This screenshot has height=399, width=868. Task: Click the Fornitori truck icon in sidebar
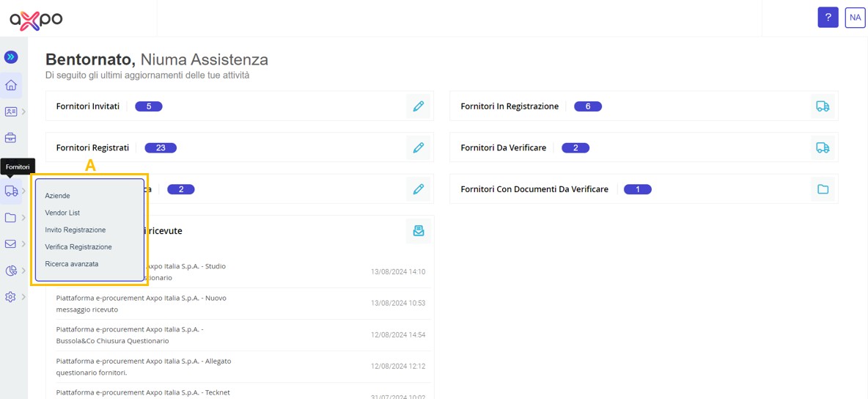point(11,191)
